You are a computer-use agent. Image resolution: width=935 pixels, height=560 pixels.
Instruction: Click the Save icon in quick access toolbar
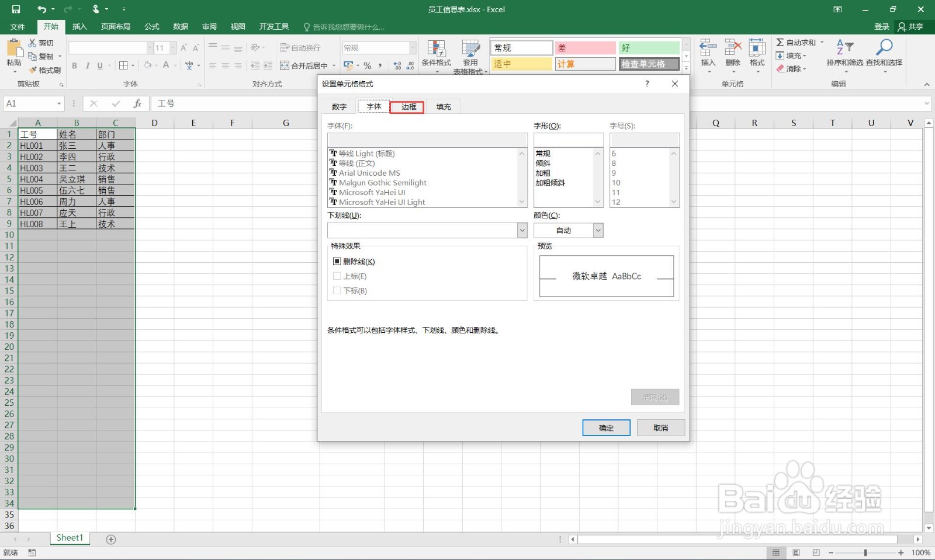click(x=16, y=9)
